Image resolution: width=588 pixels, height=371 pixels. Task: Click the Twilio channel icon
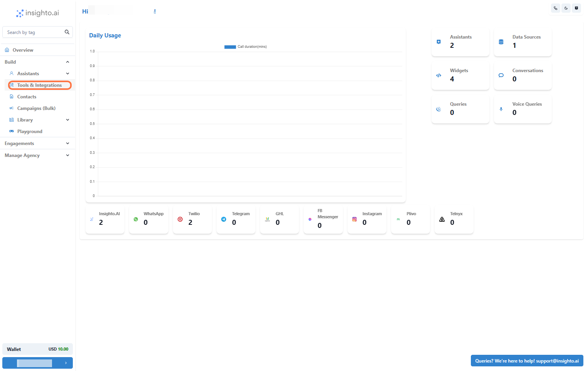tap(180, 219)
